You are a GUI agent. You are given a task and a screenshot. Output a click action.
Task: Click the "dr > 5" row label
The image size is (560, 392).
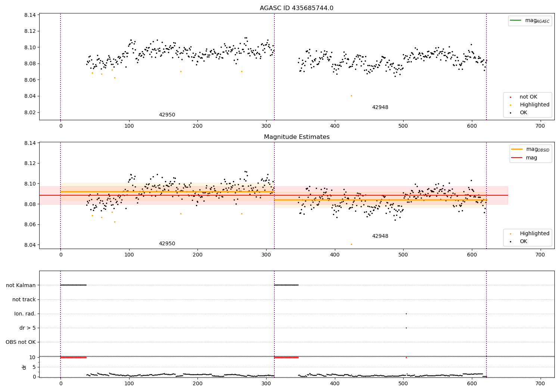point(28,328)
